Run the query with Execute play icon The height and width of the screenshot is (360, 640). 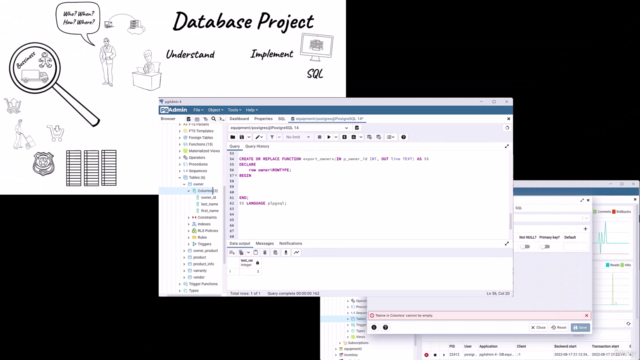(x=329, y=137)
